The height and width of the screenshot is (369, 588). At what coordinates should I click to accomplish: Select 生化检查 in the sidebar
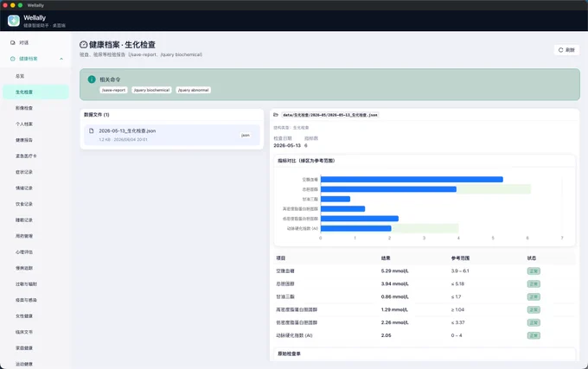pos(35,92)
